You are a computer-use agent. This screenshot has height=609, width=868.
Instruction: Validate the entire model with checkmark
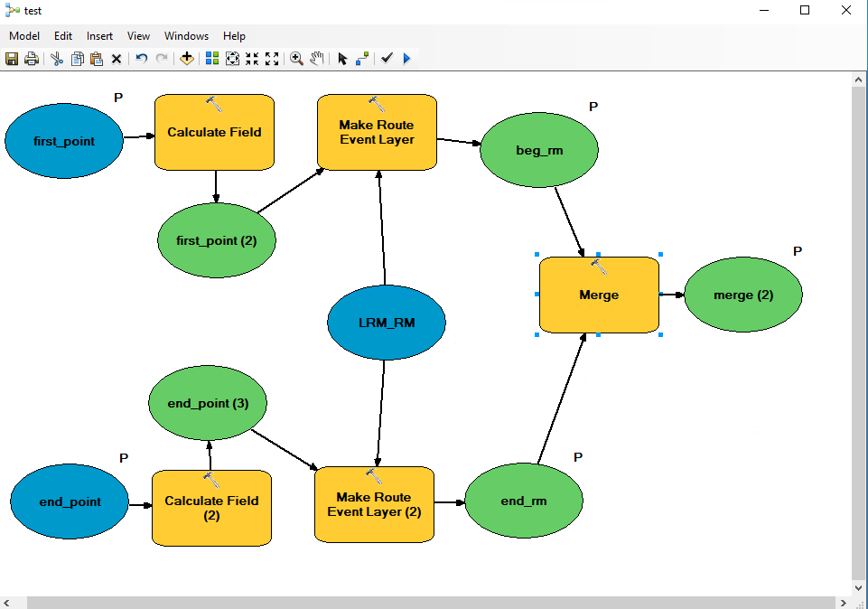[387, 58]
